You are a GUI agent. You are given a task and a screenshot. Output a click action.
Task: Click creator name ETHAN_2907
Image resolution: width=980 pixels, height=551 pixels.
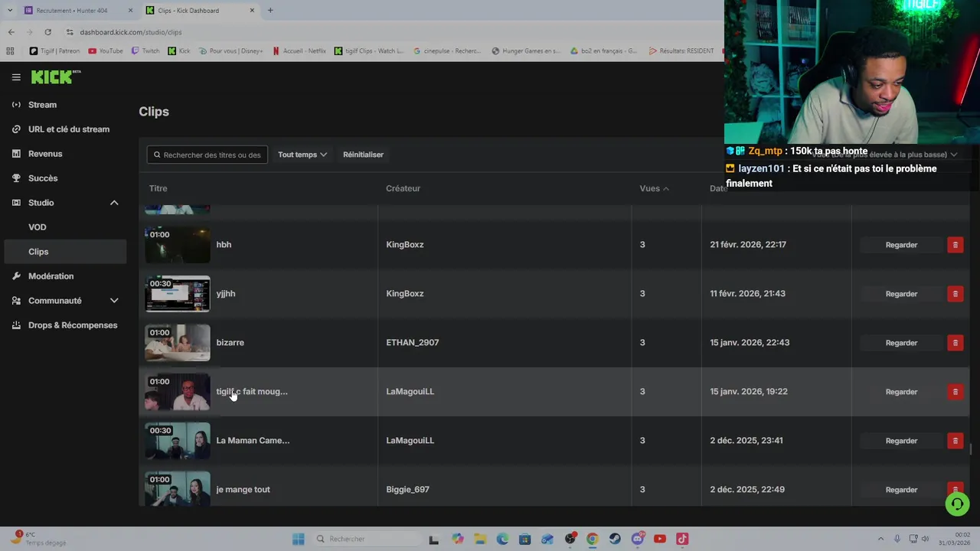coord(412,342)
